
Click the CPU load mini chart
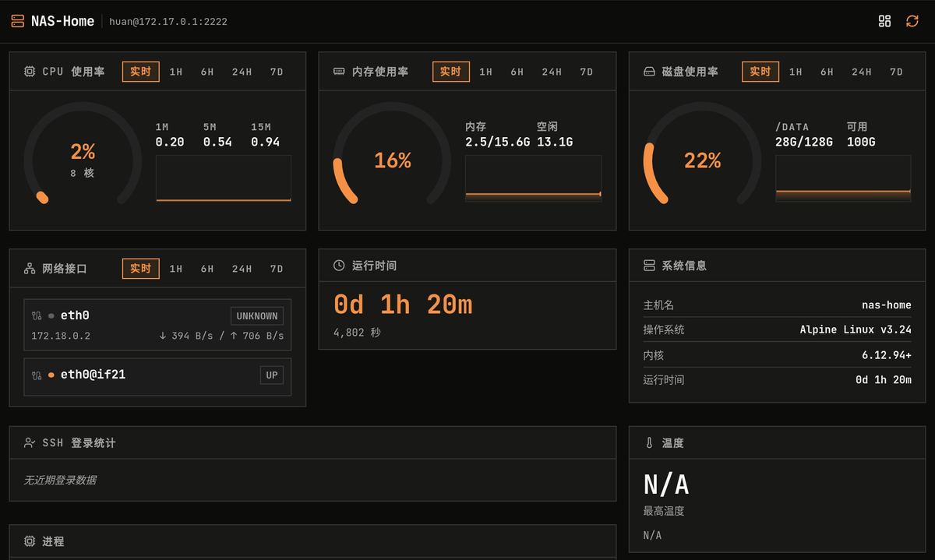[224, 178]
